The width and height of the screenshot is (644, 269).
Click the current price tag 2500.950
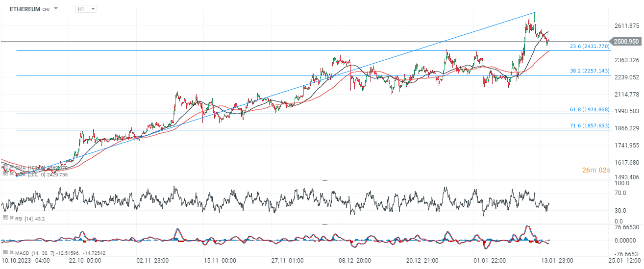click(625, 42)
